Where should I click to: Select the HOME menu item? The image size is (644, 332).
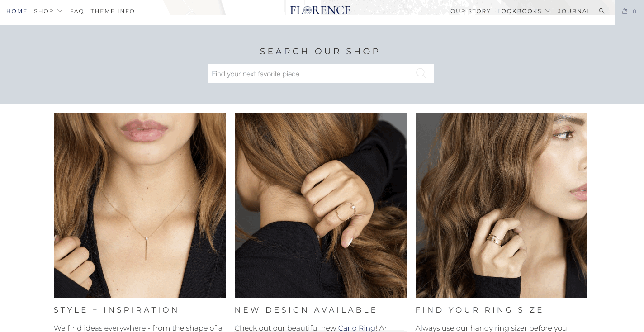click(x=17, y=11)
